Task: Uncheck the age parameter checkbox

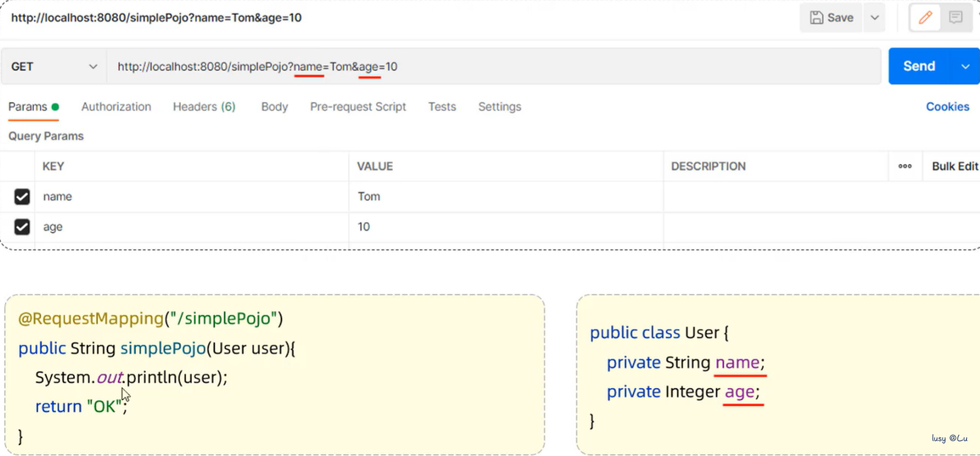Action: coord(22,227)
